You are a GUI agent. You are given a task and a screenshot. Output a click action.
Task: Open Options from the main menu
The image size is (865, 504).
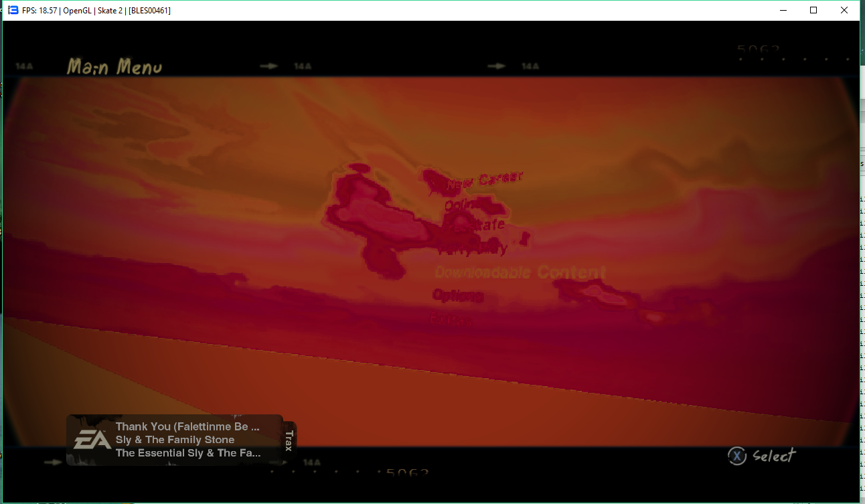(x=458, y=295)
